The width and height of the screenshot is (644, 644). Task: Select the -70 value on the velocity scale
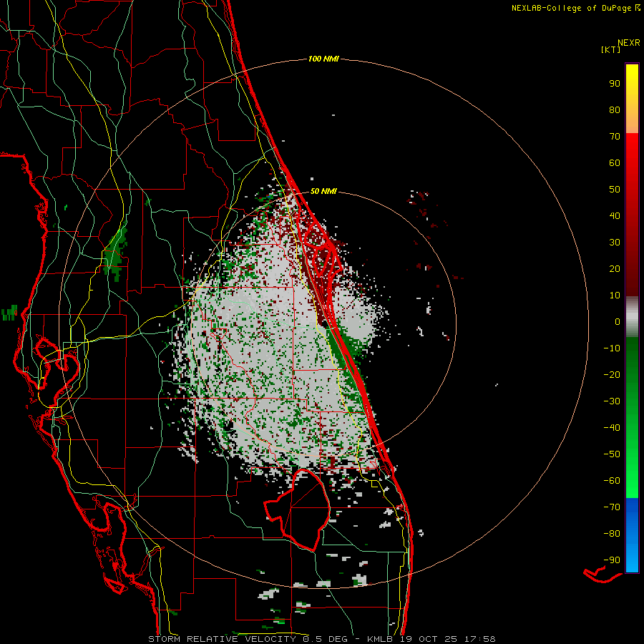click(612, 507)
